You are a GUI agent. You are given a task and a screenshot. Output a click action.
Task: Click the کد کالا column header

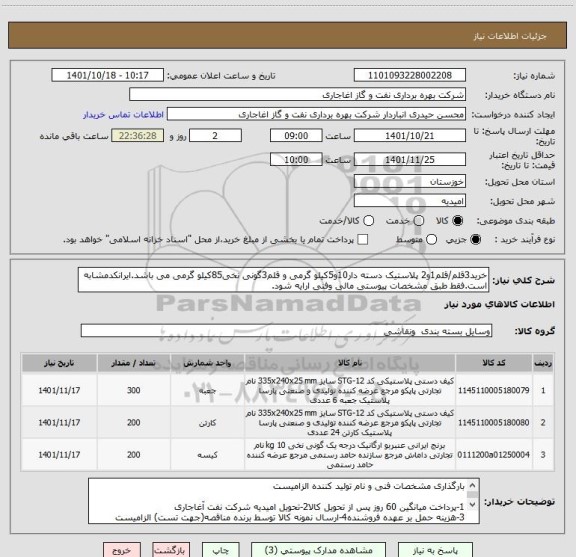coord(494,363)
